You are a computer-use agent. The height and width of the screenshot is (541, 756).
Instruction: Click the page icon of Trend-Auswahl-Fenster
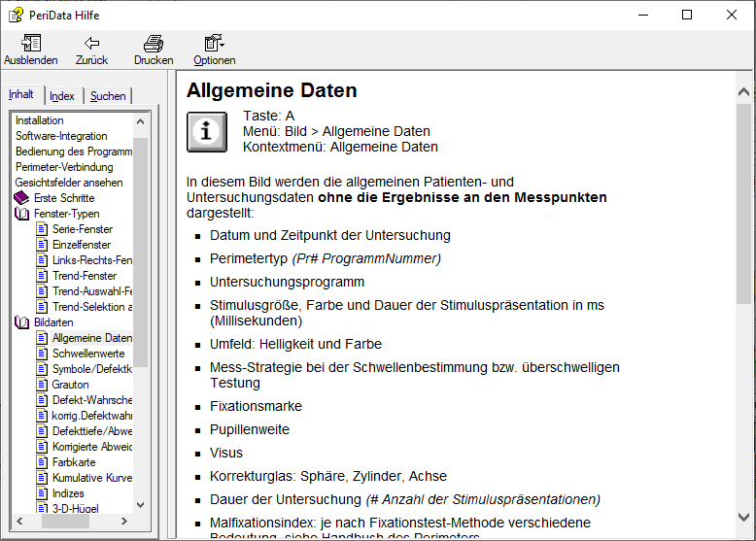pos(42,291)
